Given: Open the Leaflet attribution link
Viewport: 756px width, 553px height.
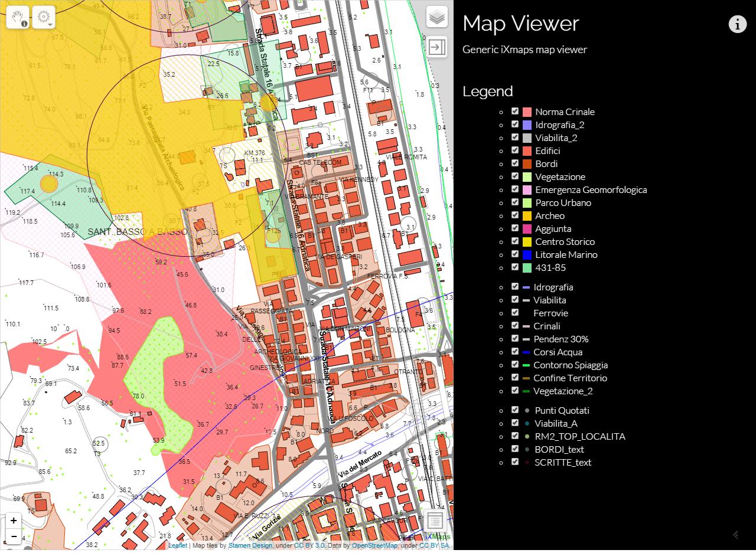Looking at the screenshot, I should 177,546.
